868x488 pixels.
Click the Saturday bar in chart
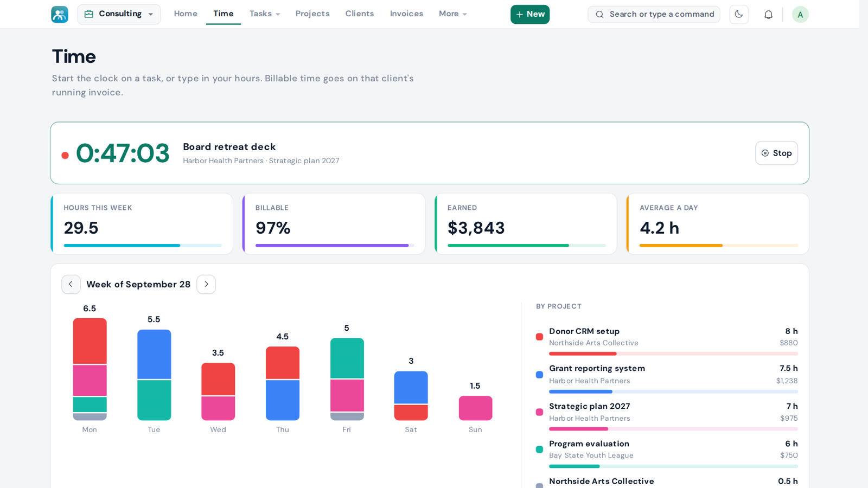tap(411, 396)
